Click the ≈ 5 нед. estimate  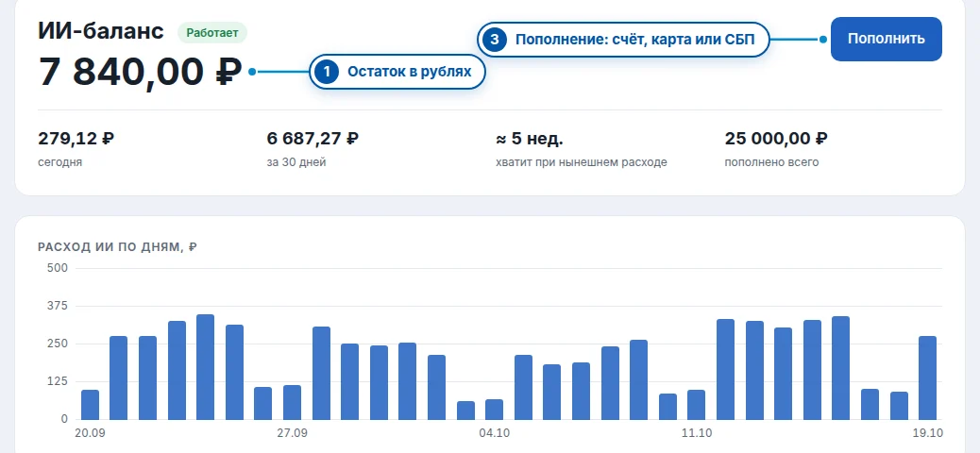(530, 138)
